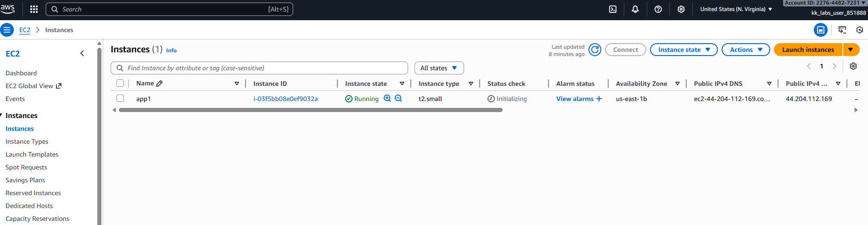Open table preferences gear icon
868x225 pixels.
coord(853,66)
